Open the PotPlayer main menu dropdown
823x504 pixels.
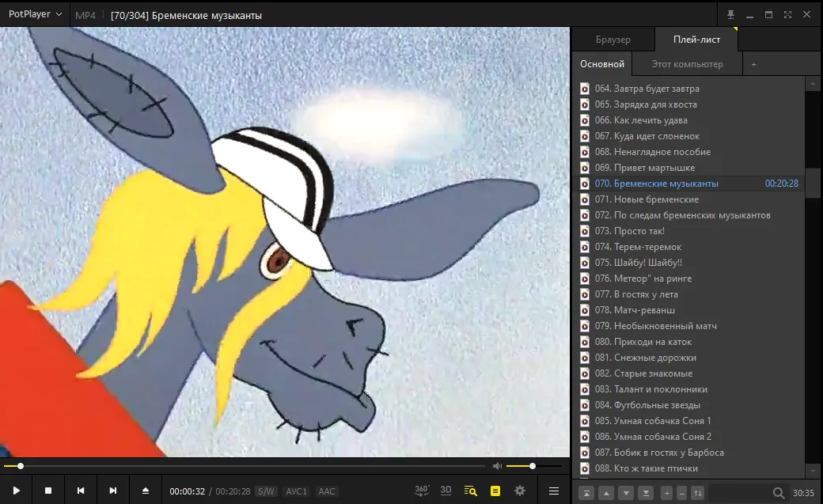pyautogui.click(x=35, y=14)
